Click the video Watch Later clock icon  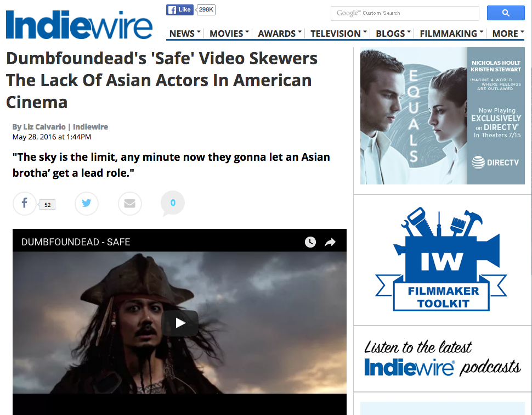(310, 242)
